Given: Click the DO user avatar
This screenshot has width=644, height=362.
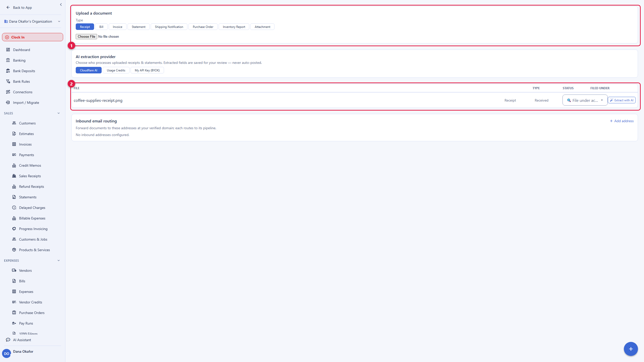Looking at the screenshot, I should [7, 354].
